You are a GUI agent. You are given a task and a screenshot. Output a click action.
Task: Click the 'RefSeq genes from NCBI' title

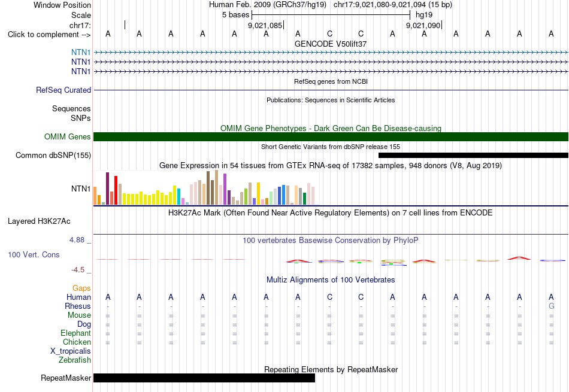tap(331, 81)
